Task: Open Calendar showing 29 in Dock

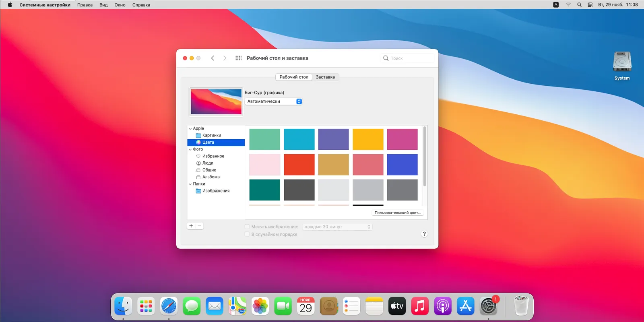Action: pos(306,307)
